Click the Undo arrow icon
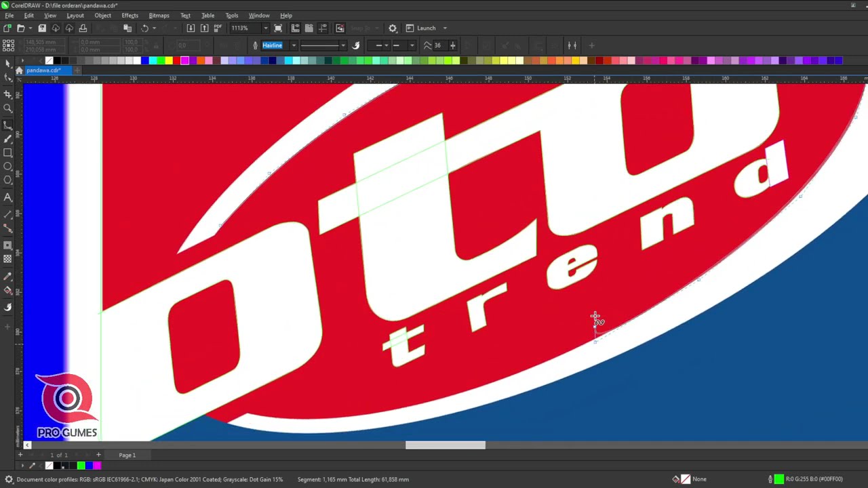Image resolution: width=868 pixels, height=488 pixels. pos(144,28)
